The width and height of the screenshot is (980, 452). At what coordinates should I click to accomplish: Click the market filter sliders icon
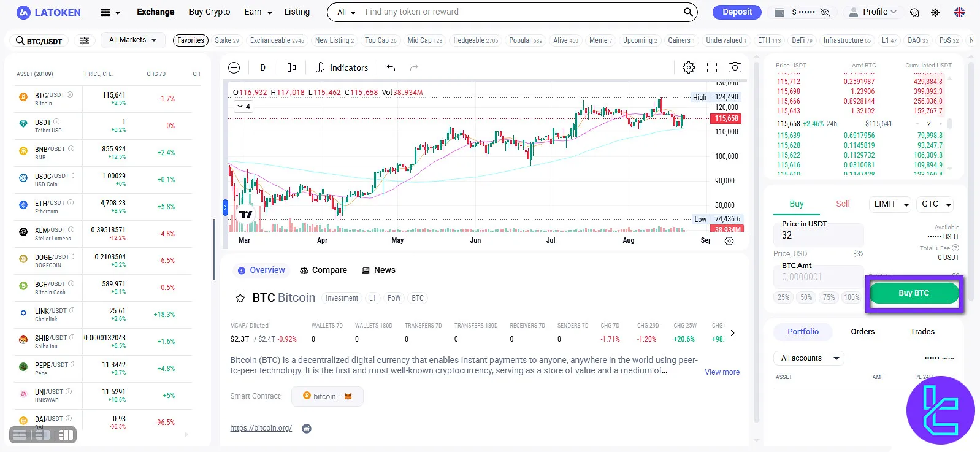pos(85,40)
